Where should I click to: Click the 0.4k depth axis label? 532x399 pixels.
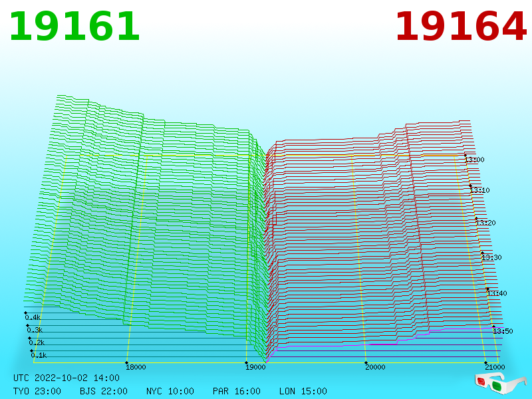(x=33, y=318)
